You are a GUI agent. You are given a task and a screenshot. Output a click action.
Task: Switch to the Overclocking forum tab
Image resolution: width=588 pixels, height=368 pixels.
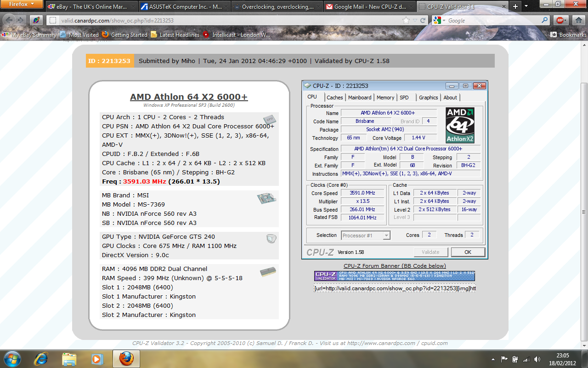point(277,6)
